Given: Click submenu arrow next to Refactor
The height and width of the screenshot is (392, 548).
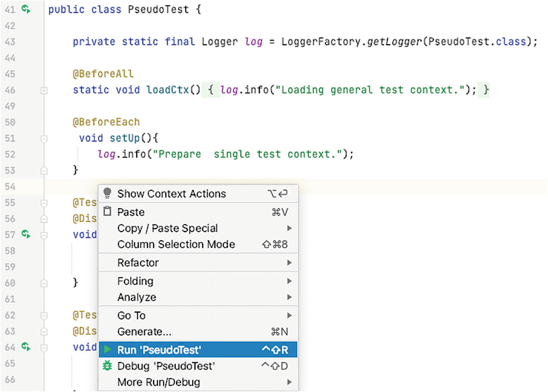Looking at the screenshot, I should pos(289,262).
